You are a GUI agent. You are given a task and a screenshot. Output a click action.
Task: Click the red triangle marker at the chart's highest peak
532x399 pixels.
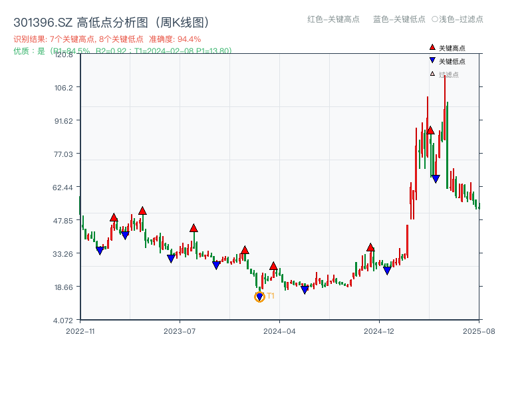tap(431, 131)
